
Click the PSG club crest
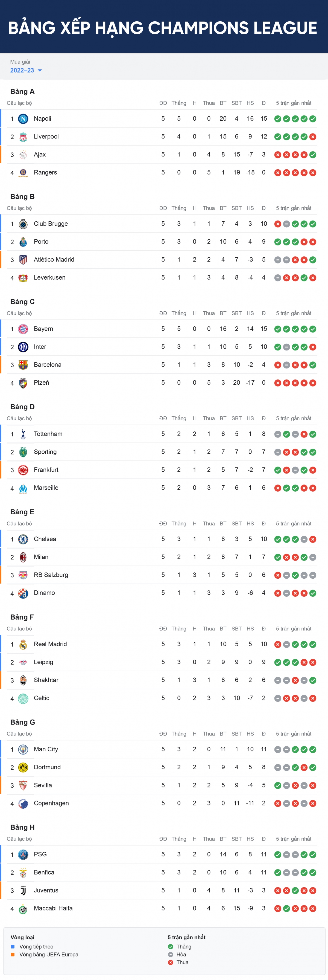(23, 854)
